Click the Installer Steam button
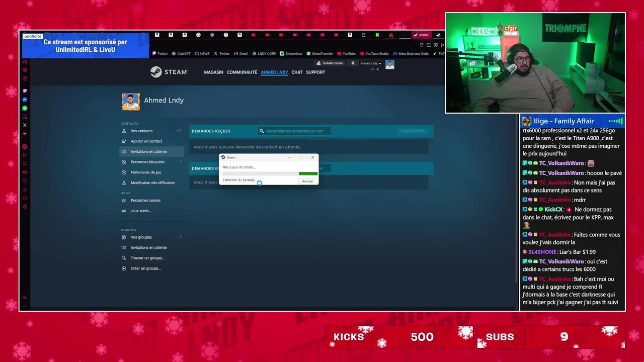The width and height of the screenshot is (644, 362). point(330,63)
